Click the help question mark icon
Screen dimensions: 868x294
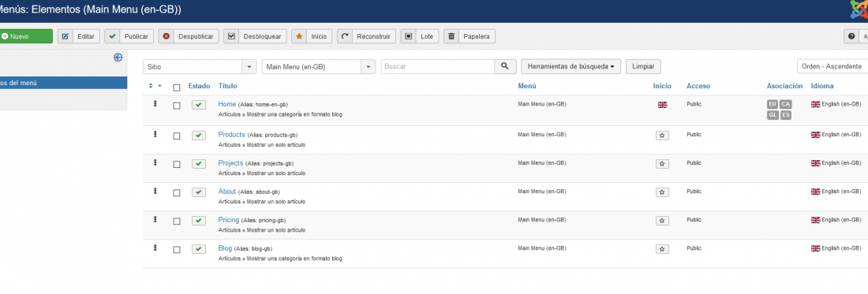pyautogui.click(x=852, y=36)
